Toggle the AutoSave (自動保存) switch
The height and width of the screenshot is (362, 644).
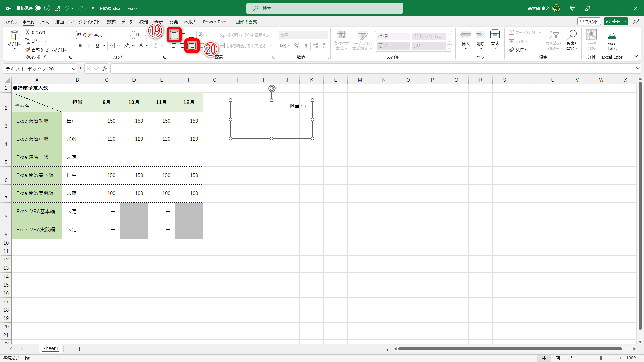click(x=43, y=8)
